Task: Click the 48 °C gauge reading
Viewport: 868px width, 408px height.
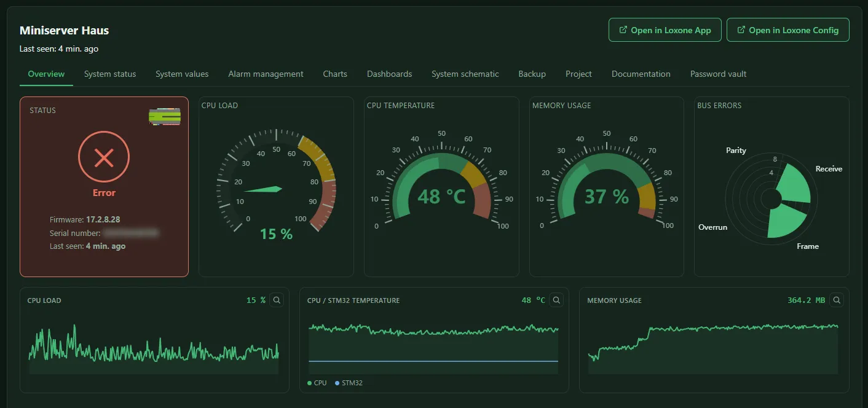Action: pos(441,197)
